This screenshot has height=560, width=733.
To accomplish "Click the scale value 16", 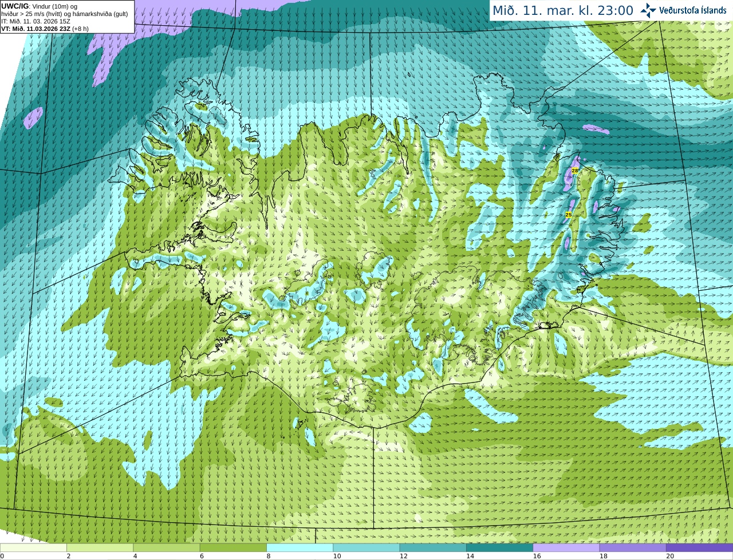I will click(x=537, y=556).
